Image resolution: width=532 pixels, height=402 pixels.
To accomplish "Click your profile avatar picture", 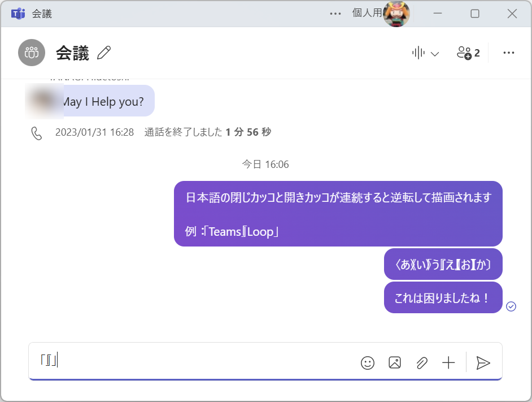I will point(396,14).
